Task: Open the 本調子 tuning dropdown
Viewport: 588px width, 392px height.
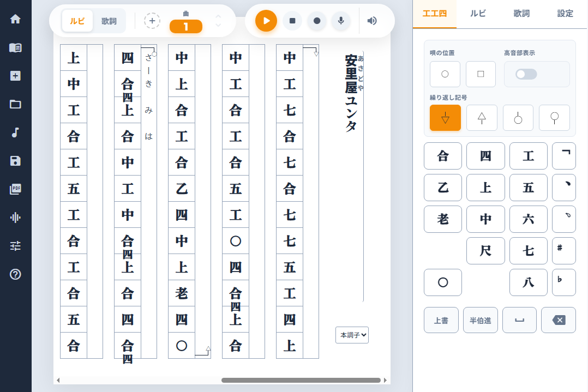Action: (352, 335)
